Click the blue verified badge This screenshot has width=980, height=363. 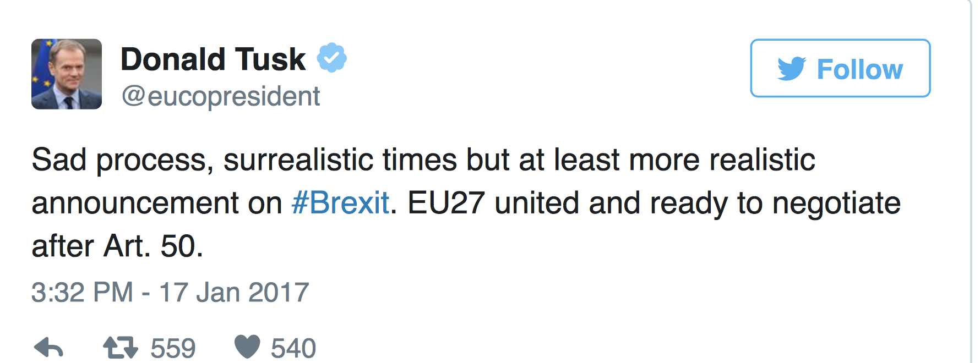[331, 58]
